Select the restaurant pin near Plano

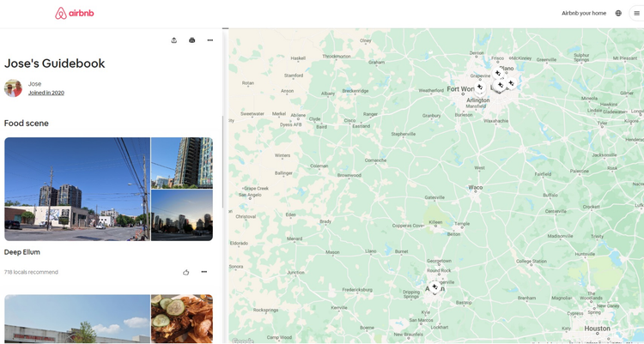(x=498, y=73)
